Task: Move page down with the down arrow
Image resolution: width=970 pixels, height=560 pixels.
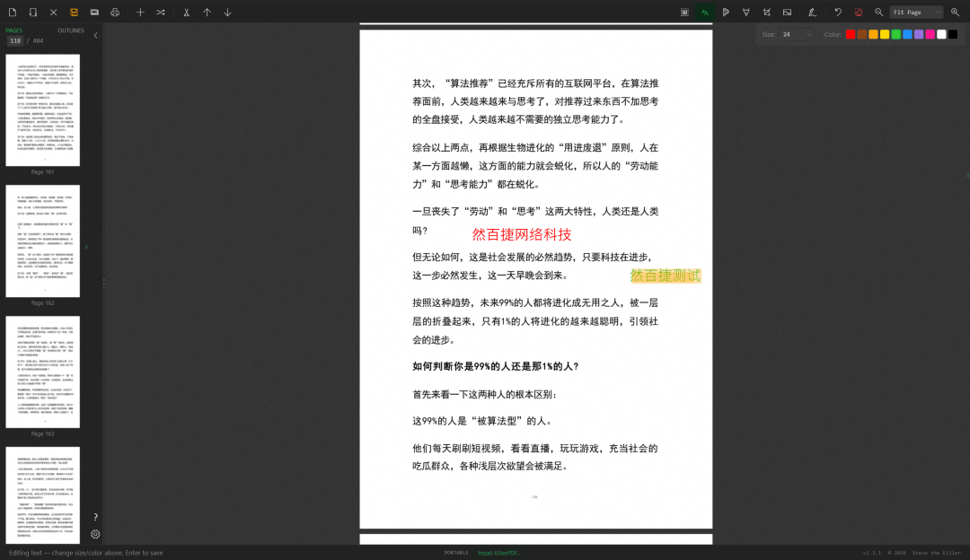Action: (227, 13)
